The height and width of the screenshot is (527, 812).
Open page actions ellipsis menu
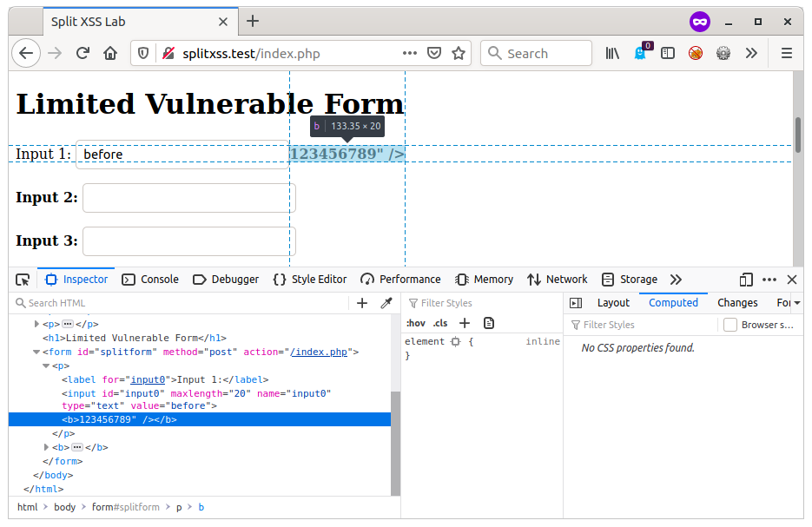[410, 53]
